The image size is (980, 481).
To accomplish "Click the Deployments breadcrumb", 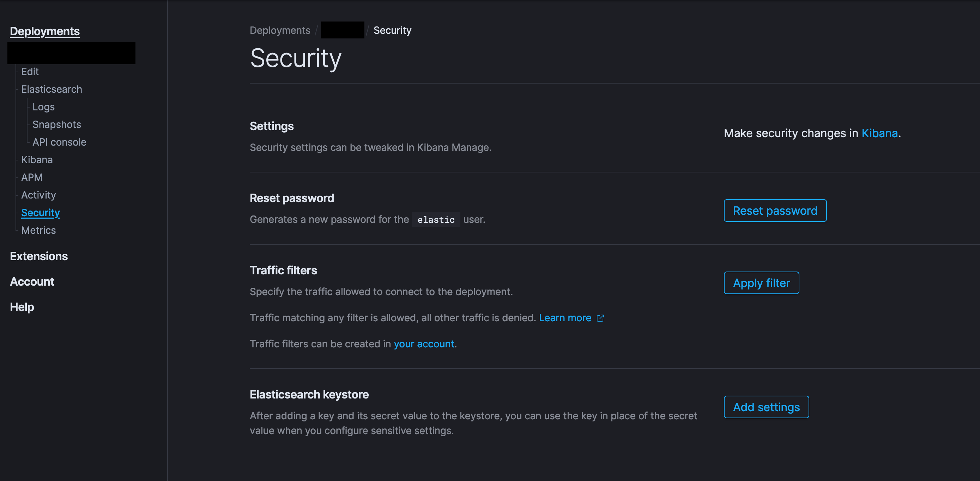I will tap(280, 30).
